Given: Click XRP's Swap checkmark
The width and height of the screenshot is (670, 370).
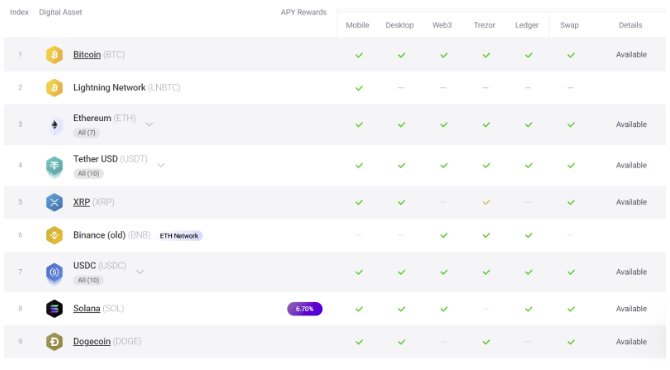Looking at the screenshot, I should [x=571, y=202].
